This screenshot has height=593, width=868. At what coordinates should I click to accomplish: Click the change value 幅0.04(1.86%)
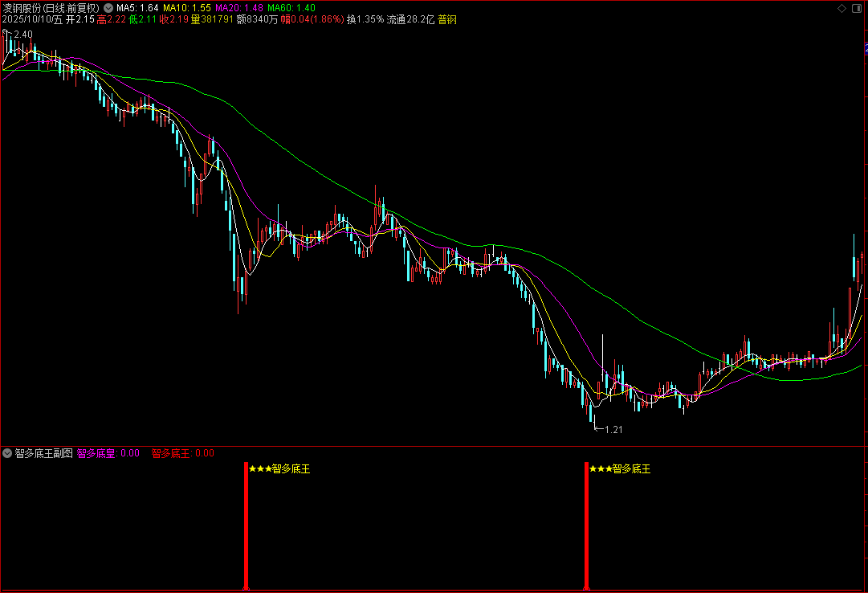pos(312,20)
